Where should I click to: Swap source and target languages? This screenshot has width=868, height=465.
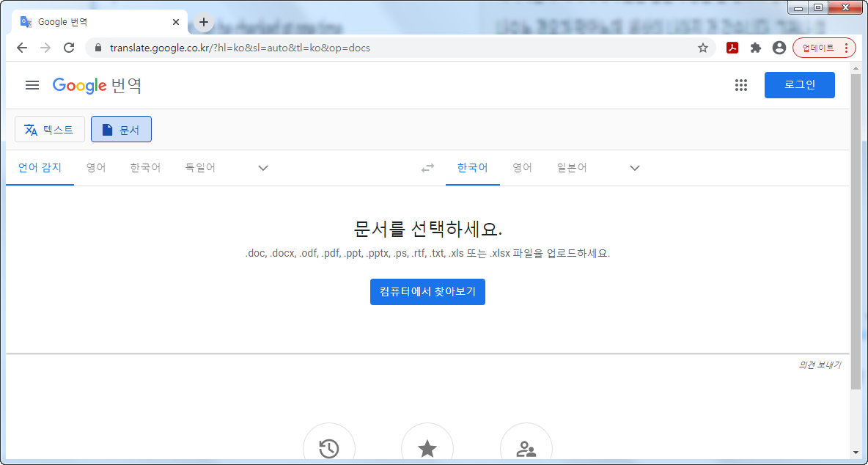coord(428,168)
